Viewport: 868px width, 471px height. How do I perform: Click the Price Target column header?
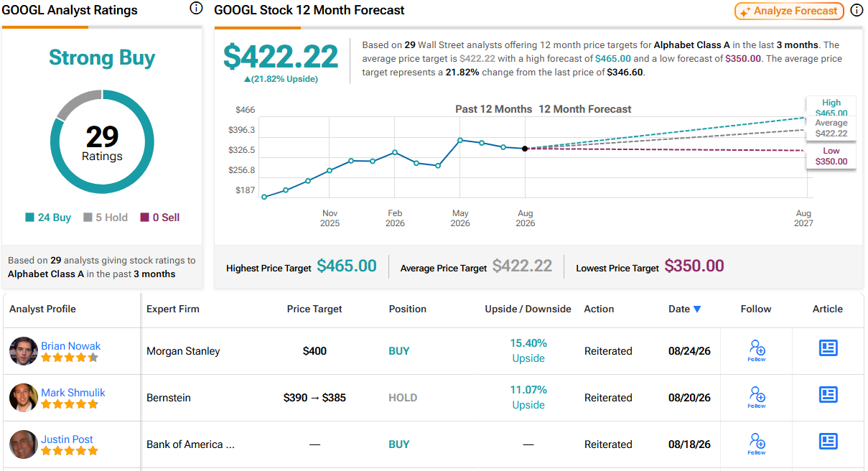314,309
